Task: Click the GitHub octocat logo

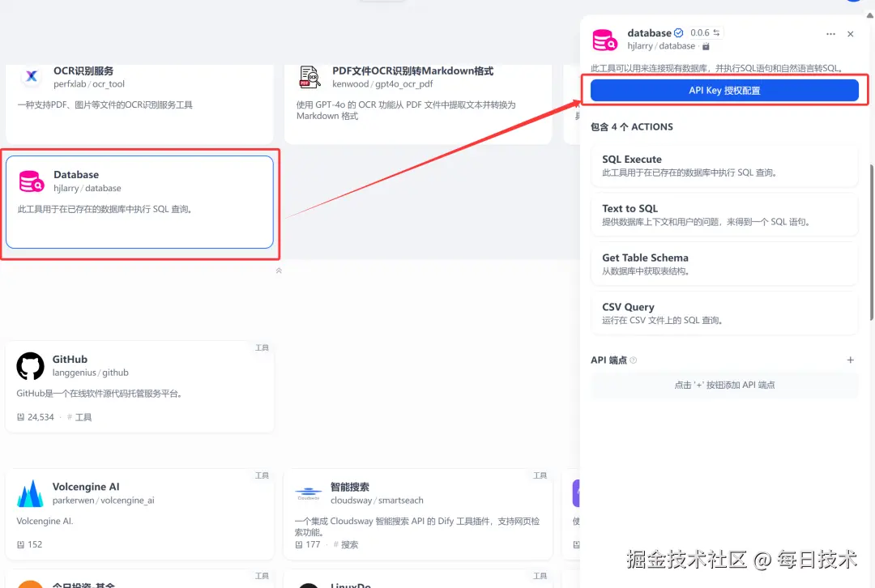Action: pos(30,366)
